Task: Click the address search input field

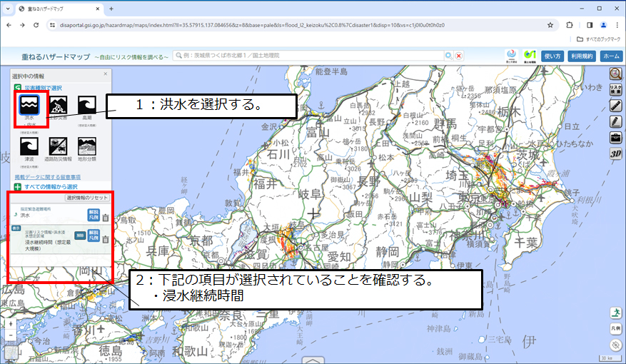Action: [x=310, y=56]
